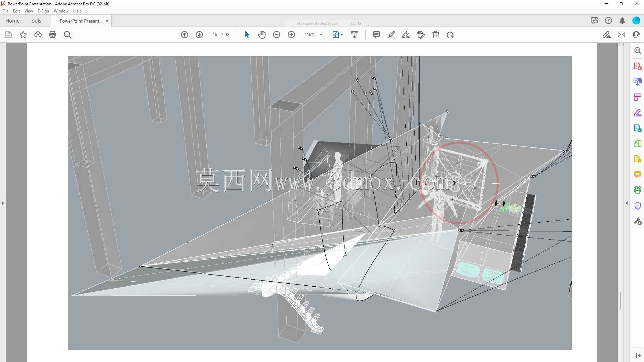Open the View menu
The width and height of the screenshot is (644, 362).
tap(29, 11)
